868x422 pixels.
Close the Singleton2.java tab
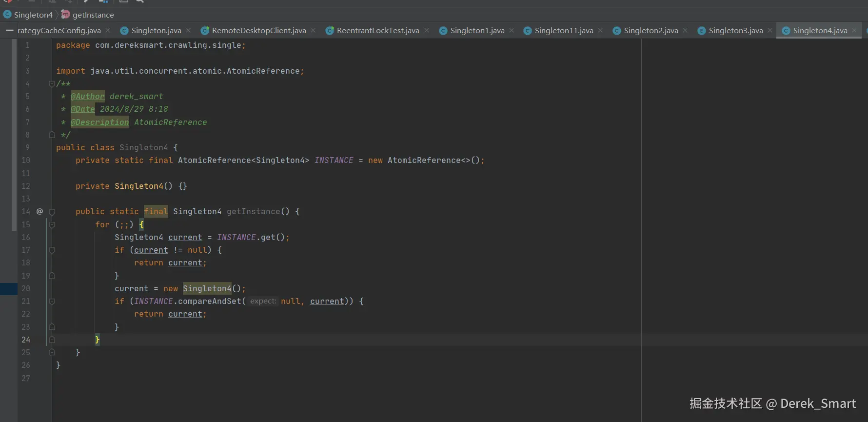pos(685,30)
